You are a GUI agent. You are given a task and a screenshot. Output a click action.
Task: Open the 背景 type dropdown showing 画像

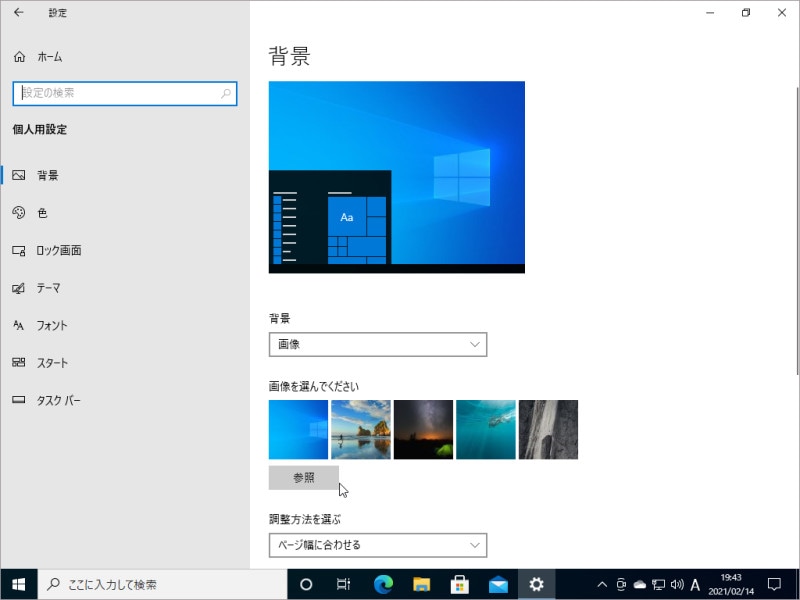click(x=378, y=344)
